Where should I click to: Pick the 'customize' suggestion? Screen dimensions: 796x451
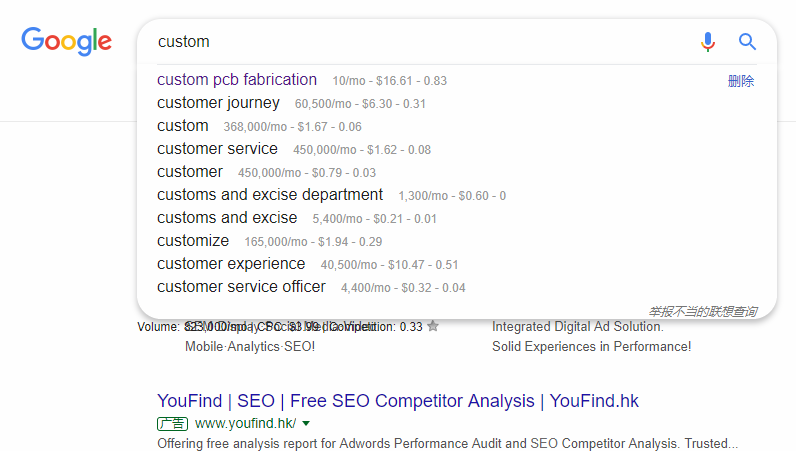pyautogui.click(x=193, y=241)
